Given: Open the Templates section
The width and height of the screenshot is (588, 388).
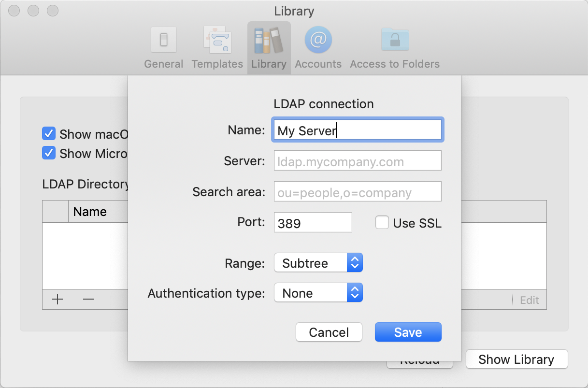Looking at the screenshot, I should tap(217, 47).
